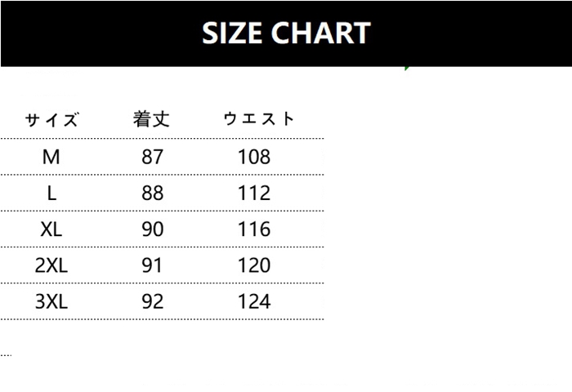572x392 pixels.
Task: Select length value 92 for size 3XL
Action: pos(153,301)
